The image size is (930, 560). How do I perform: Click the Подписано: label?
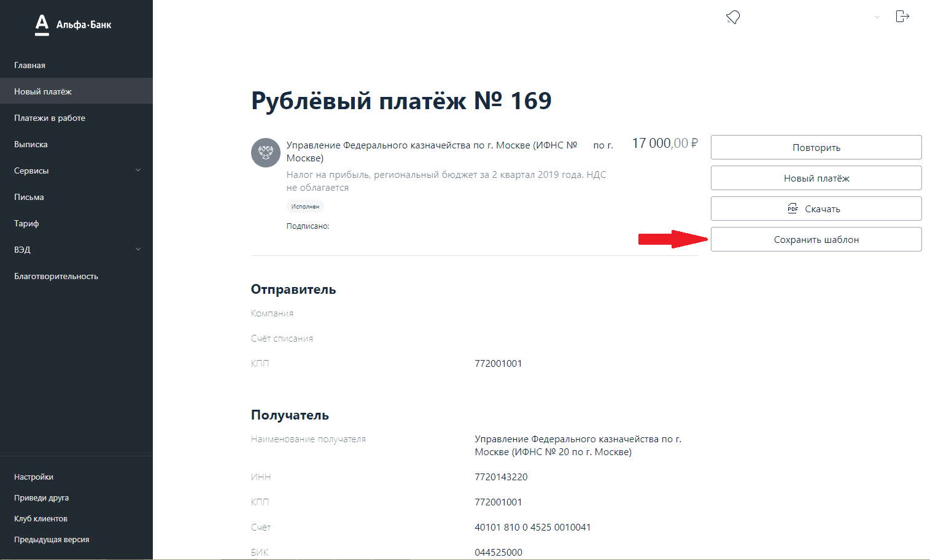(x=308, y=226)
